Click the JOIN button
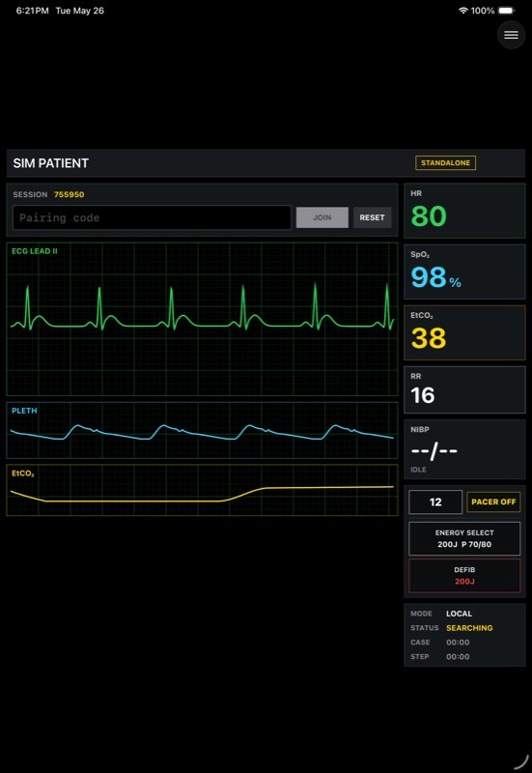The width and height of the screenshot is (532, 773). [x=322, y=217]
